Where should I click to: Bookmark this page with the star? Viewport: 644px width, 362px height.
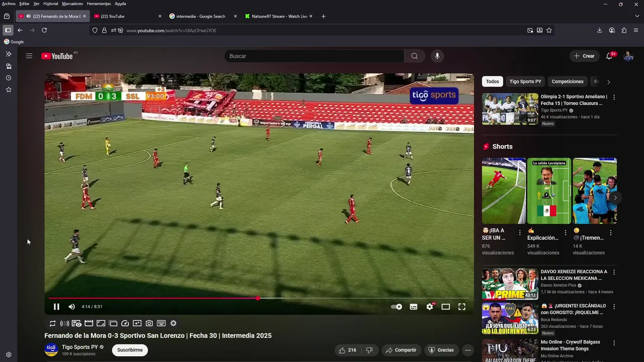549,30
